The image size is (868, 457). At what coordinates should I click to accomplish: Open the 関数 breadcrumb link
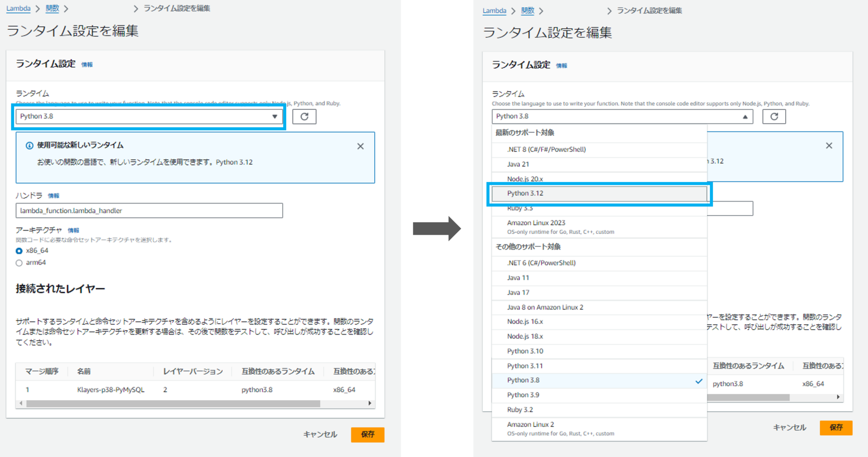coord(52,8)
